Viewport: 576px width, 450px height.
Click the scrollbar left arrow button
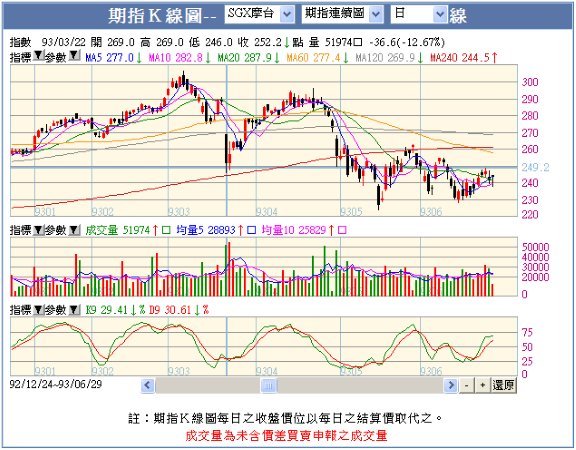pos(148,385)
